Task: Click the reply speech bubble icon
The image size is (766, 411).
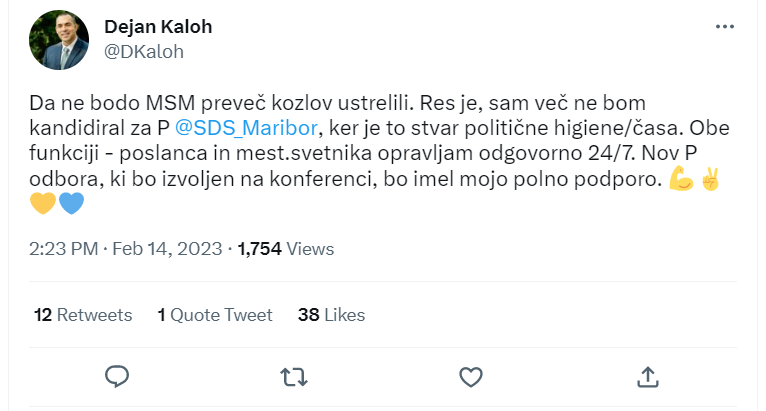Action: coord(117,376)
